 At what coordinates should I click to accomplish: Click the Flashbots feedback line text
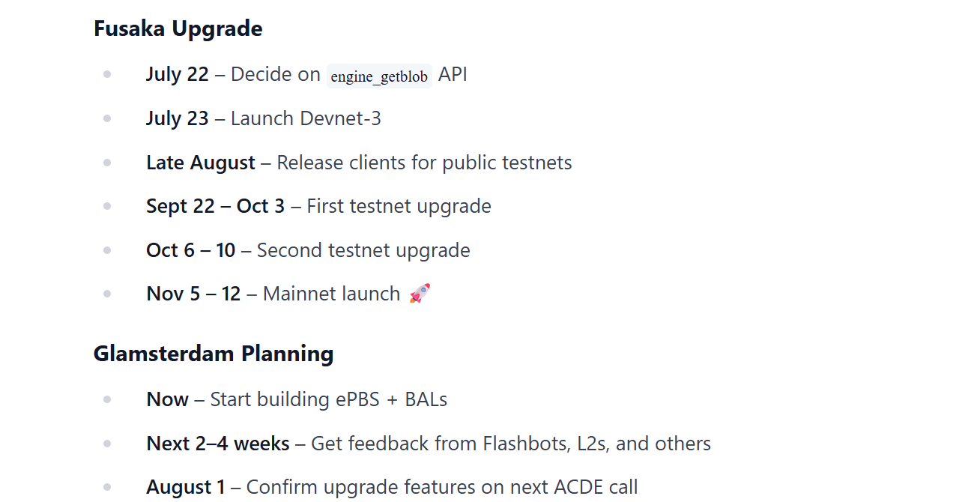[511, 444]
